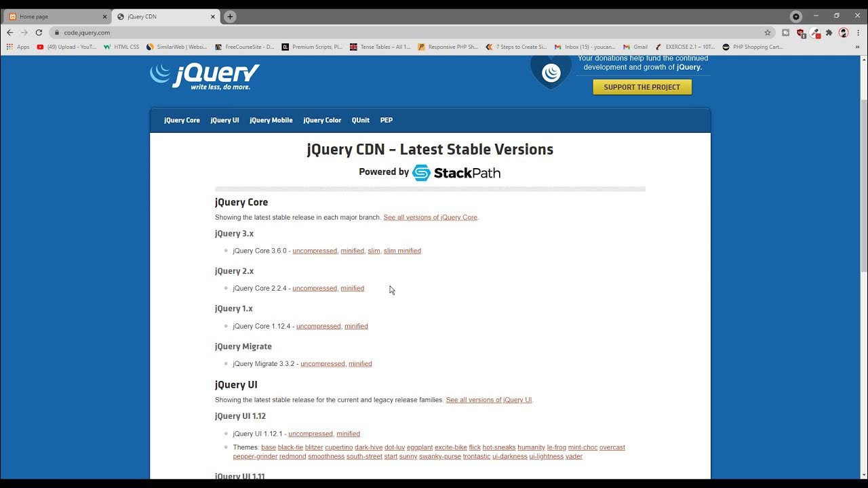Image resolution: width=868 pixels, height=488 pixels.
Task: Open the jQuery Core 3.6.0 slim link
Action: point(374,251)
